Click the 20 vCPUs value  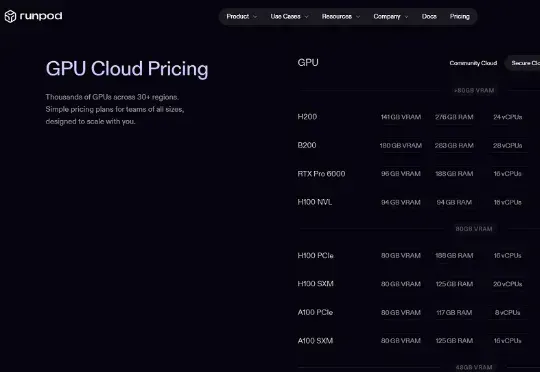coord(508,284)
